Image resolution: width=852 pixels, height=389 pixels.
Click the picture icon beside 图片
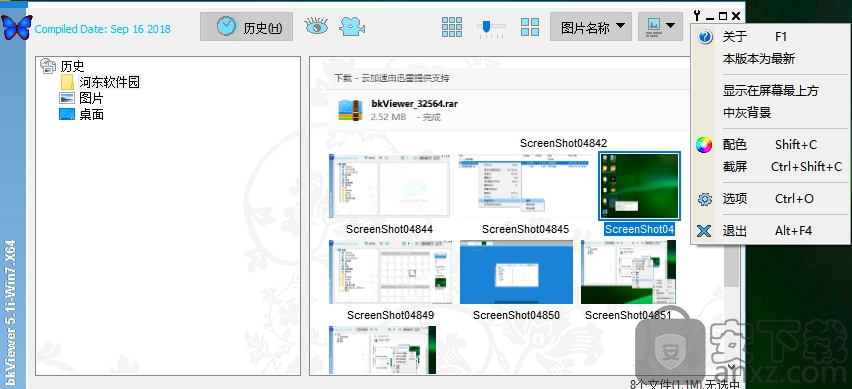point(67,98)
